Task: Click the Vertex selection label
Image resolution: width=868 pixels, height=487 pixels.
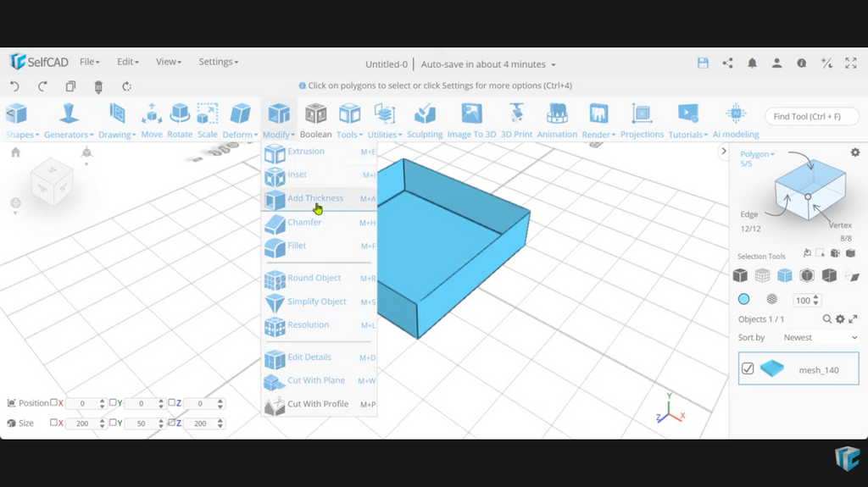Action: click(x=840, y=225)
